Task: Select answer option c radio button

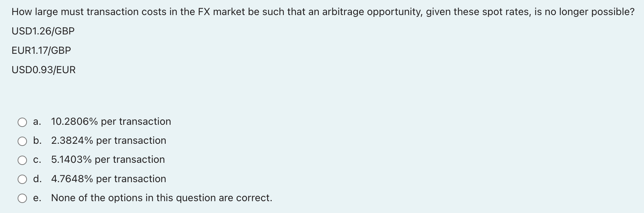Action: [22, 160]
